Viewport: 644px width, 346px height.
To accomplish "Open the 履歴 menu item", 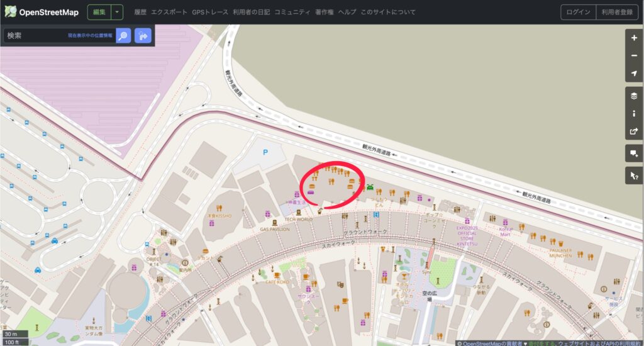I will click(x=140, y=13).
